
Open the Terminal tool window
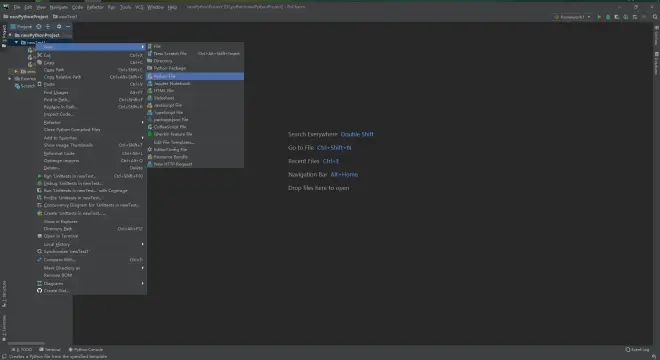(x=50, y=349)
